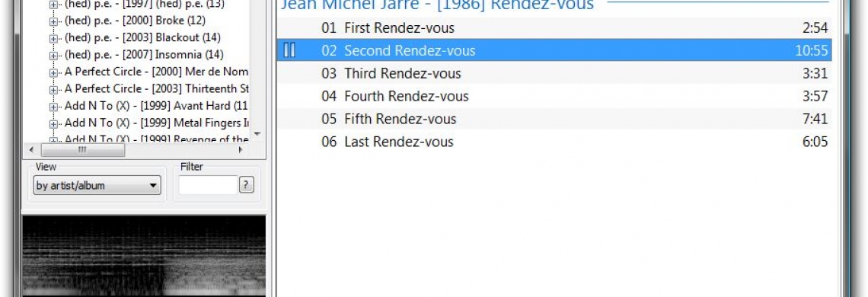Select track 06 Last Rendez-vous
Screen dimensions: 868x297
tap(554, 142)
